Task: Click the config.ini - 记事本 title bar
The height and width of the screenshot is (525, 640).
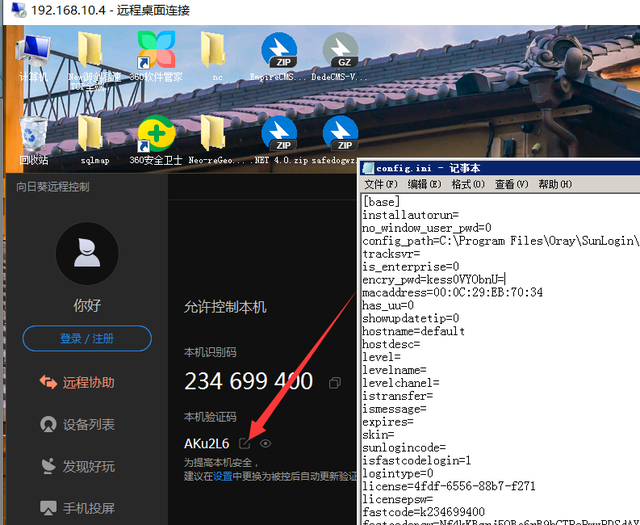Action: (500, 168)
